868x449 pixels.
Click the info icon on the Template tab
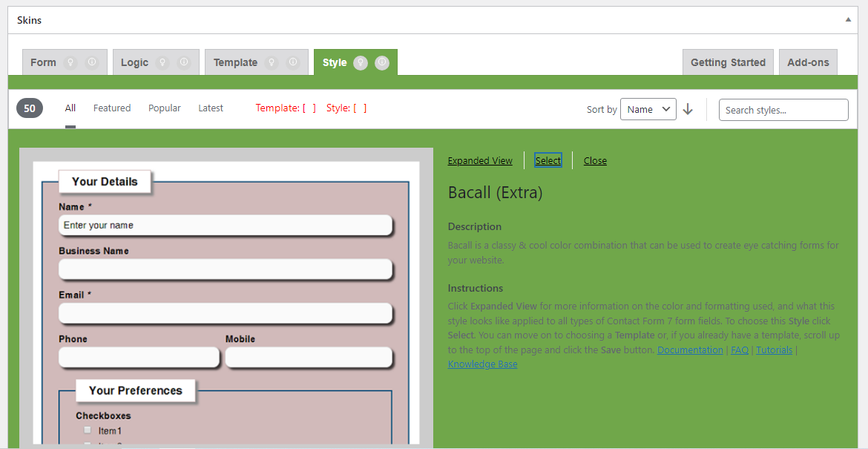click(293, 62)
